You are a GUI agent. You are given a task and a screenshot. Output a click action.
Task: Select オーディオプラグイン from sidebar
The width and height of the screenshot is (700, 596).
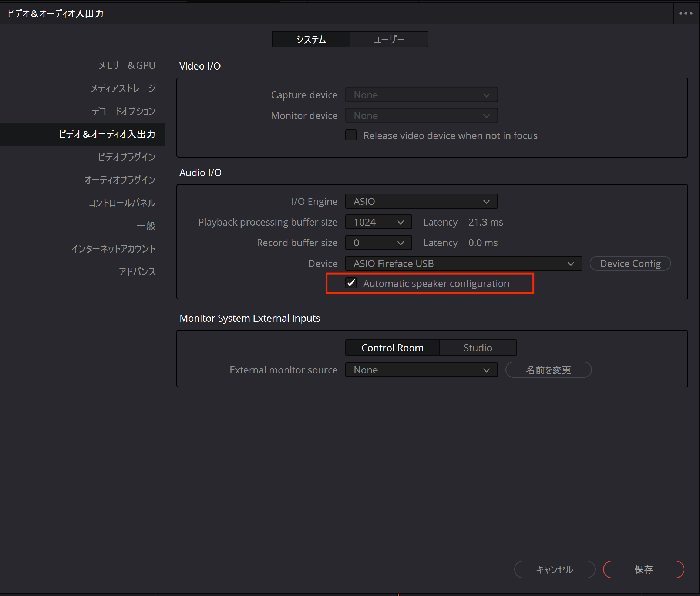pos(120,180)
